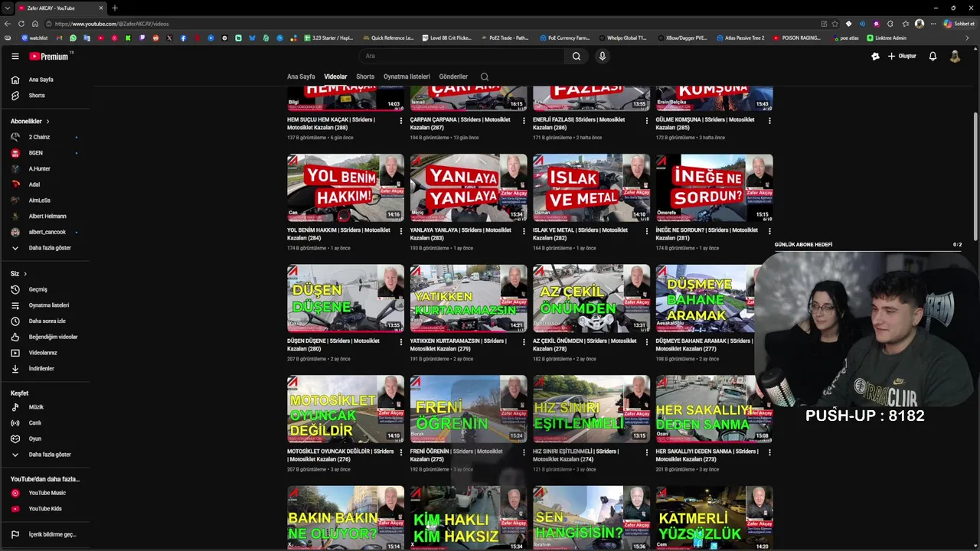Open a new browser tab
This screenshot has width=980, height=551.
pos(115,8)
